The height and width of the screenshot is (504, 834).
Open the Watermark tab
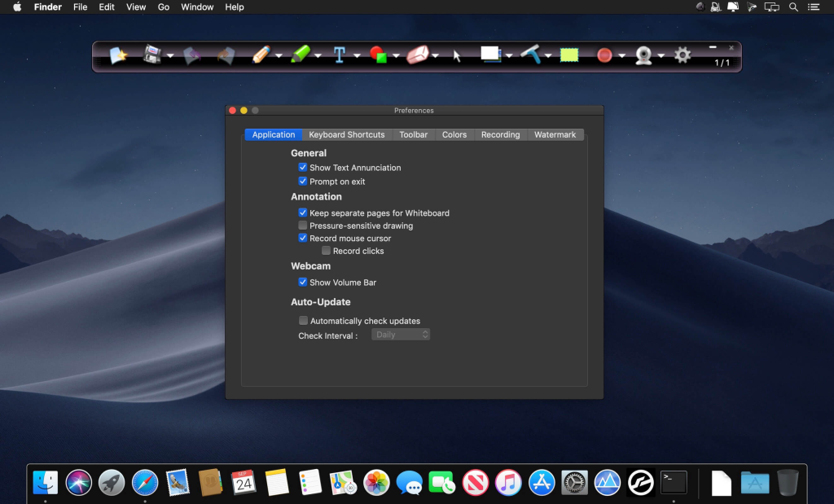coord(555,135)
